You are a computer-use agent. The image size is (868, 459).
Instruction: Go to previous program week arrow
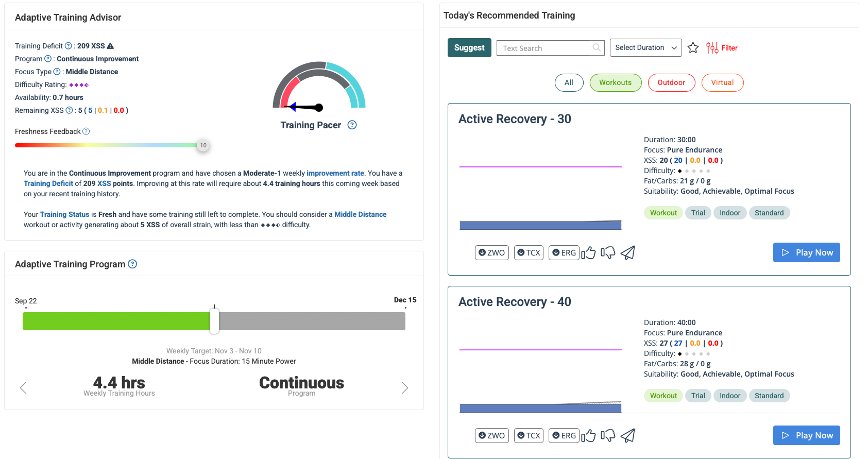(x=23, y=388)
